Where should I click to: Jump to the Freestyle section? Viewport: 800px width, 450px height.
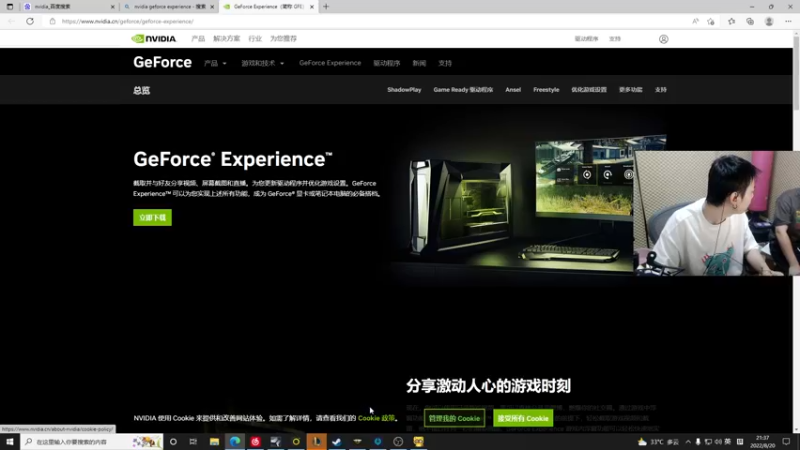pos(546,90)
